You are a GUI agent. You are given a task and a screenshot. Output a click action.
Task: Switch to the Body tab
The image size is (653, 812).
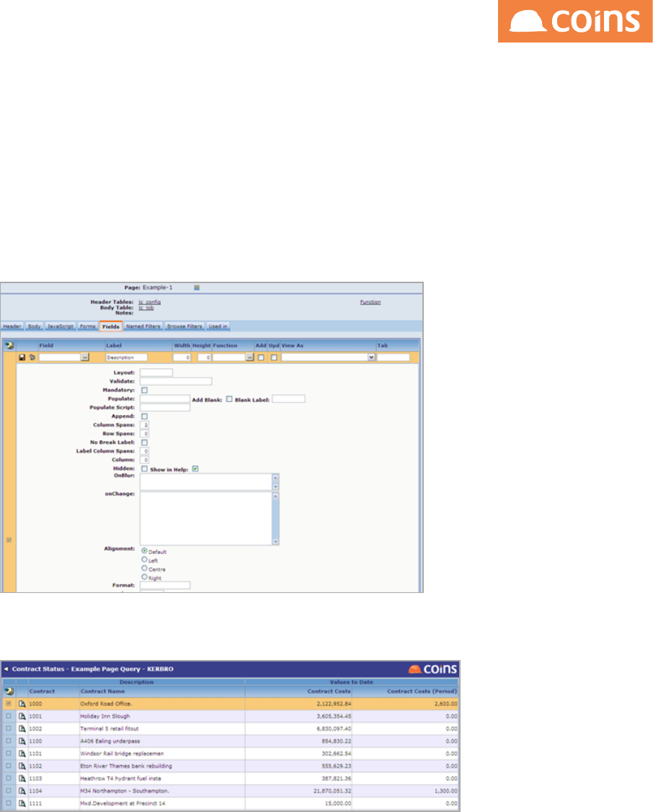34,326
